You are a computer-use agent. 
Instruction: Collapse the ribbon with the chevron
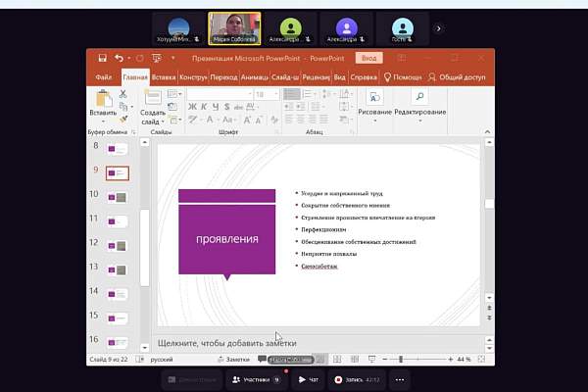pos(487,131)
